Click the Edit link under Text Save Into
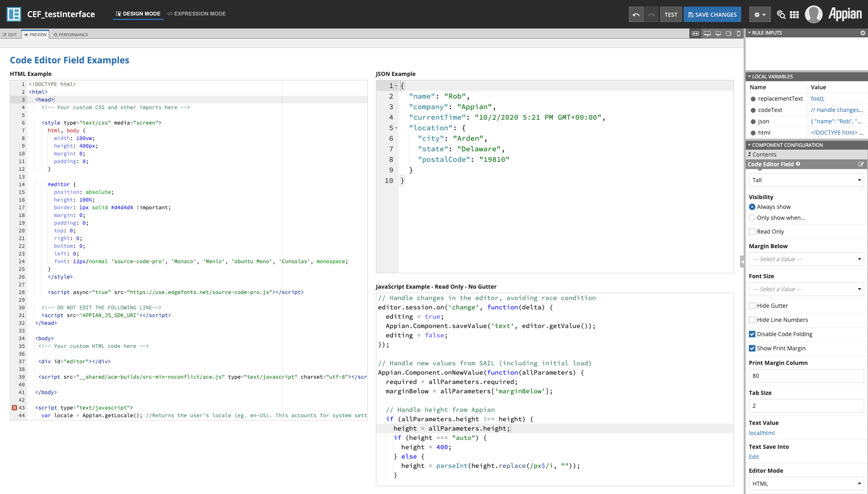 click(x=754, y=457)
